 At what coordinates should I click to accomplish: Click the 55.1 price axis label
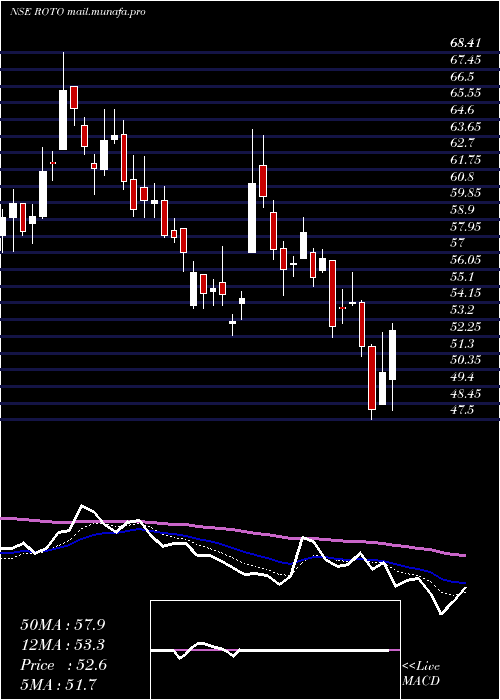(462, 277)
